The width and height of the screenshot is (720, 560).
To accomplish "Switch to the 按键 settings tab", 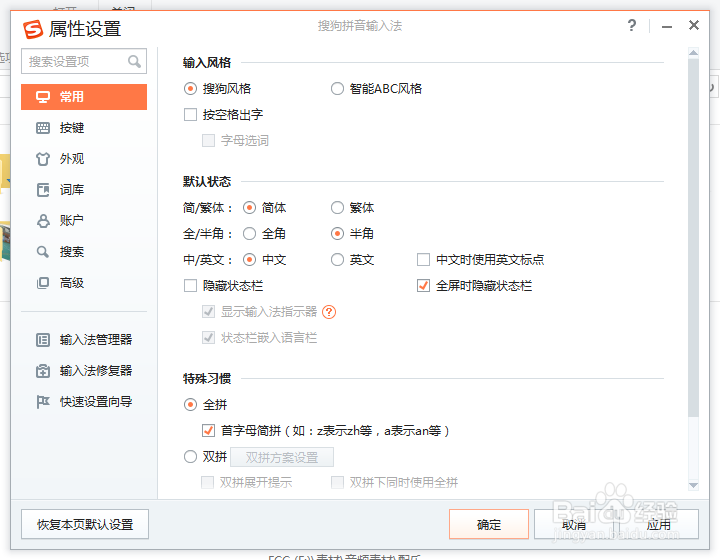I will (84, 128).
